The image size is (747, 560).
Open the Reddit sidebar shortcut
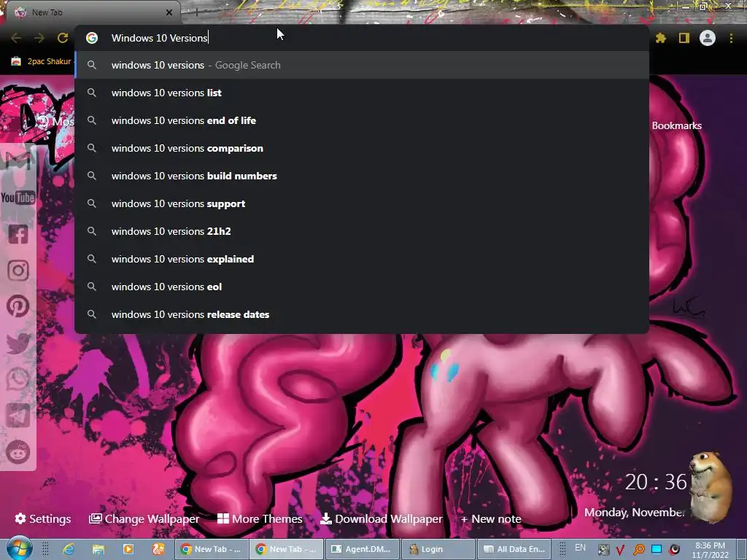pos(18,451)
